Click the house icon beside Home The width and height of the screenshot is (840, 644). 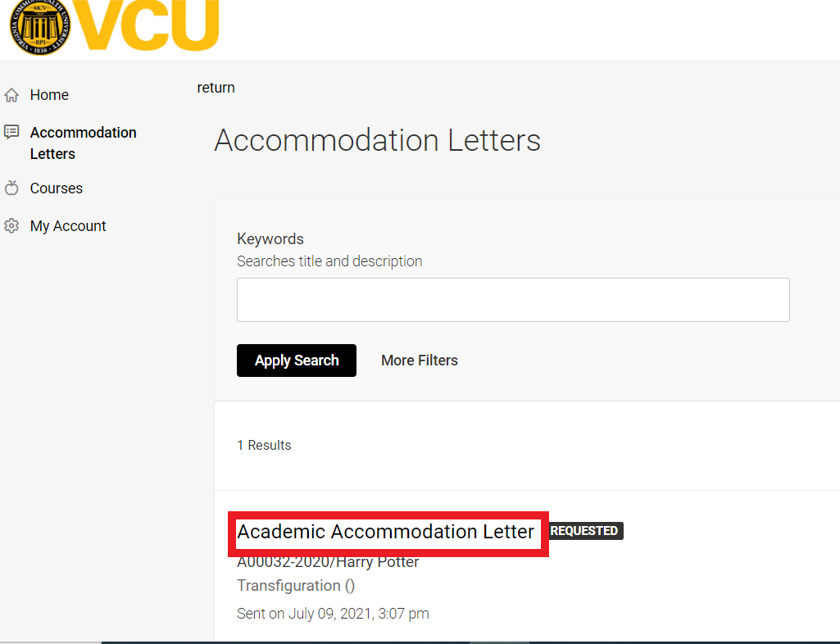(11, 95)
